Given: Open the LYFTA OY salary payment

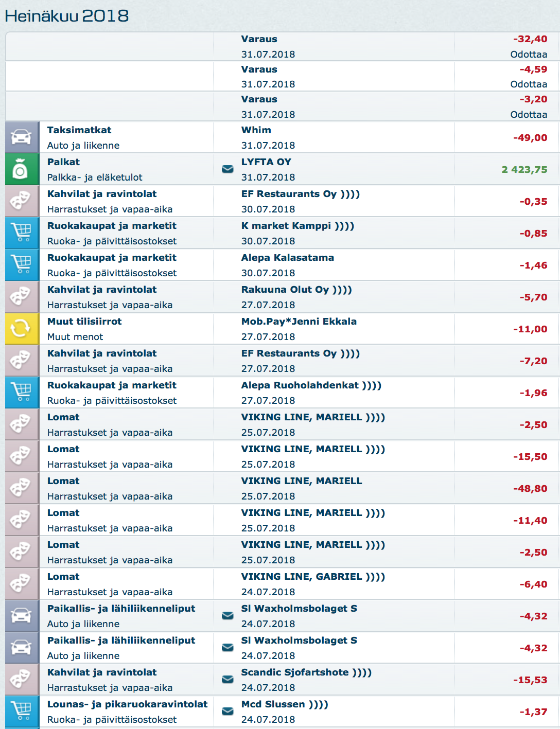Looking at the screenshot, I should point(266,162).
